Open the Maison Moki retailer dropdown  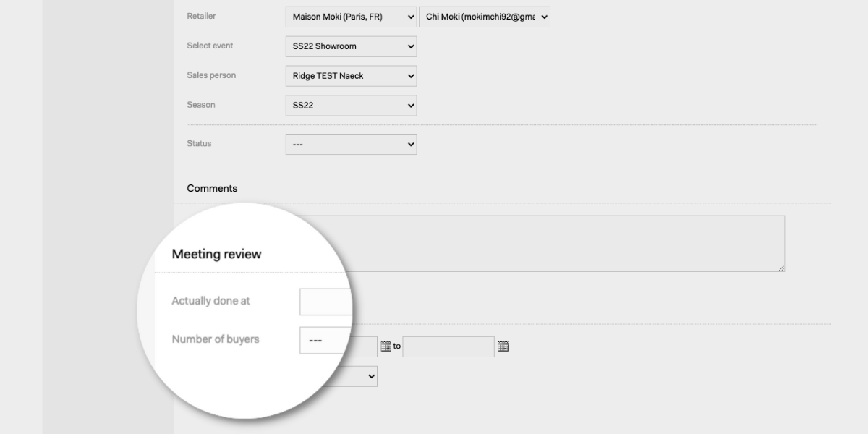351,17
